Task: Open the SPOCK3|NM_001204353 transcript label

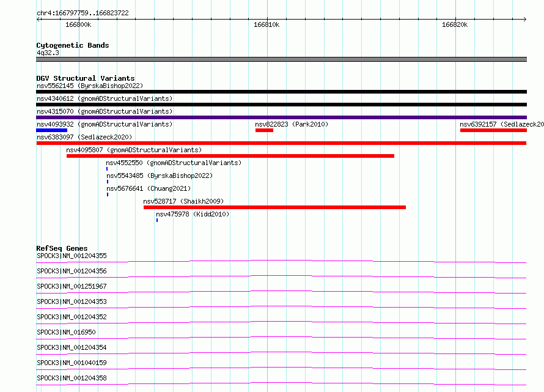Action: (72, 301)
